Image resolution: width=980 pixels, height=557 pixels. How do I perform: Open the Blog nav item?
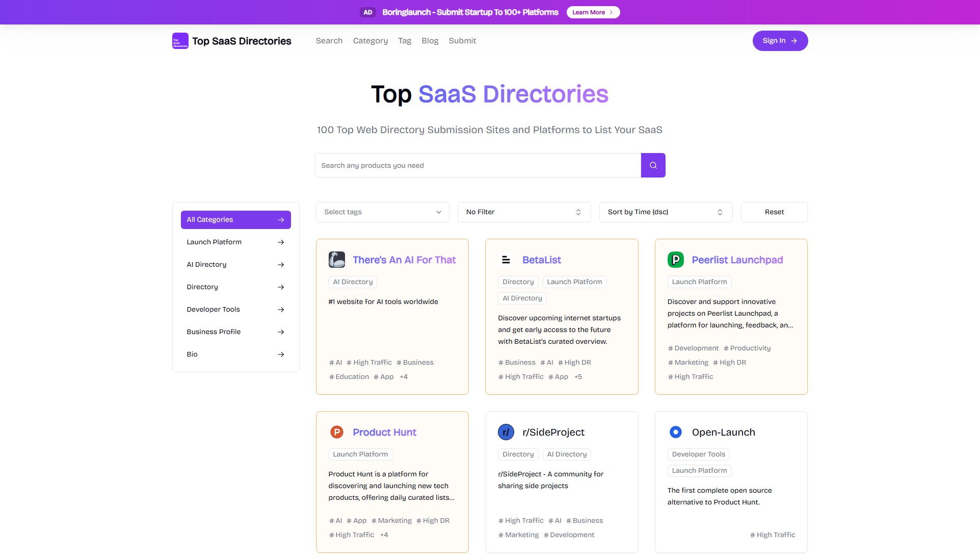tap(430, 41)
